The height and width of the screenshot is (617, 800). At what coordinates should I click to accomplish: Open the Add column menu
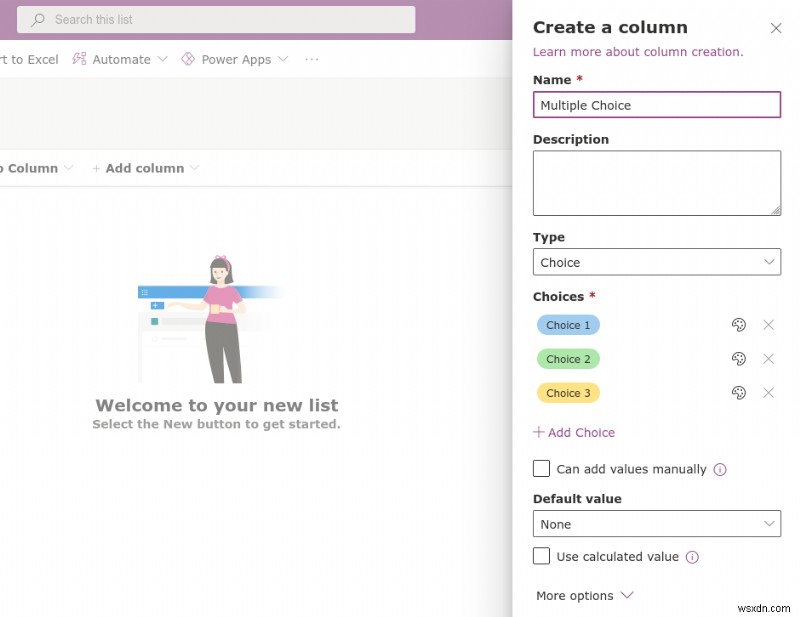point(145,168)
